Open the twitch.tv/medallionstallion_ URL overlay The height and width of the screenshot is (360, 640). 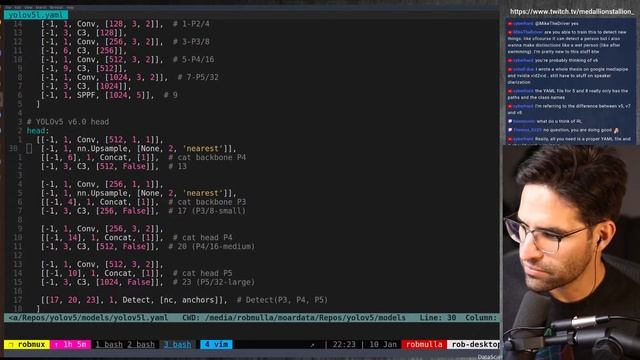[x=572, y=12]
